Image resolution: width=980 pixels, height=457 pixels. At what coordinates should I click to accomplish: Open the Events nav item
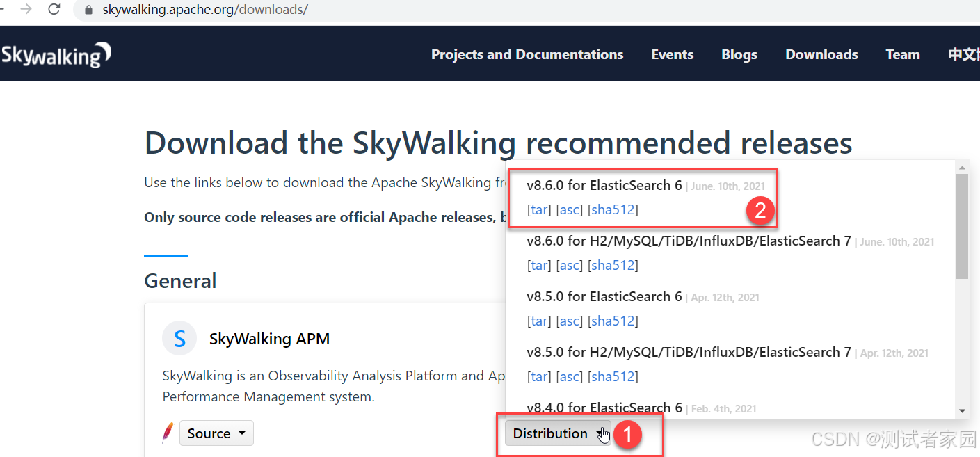point(673,54)
